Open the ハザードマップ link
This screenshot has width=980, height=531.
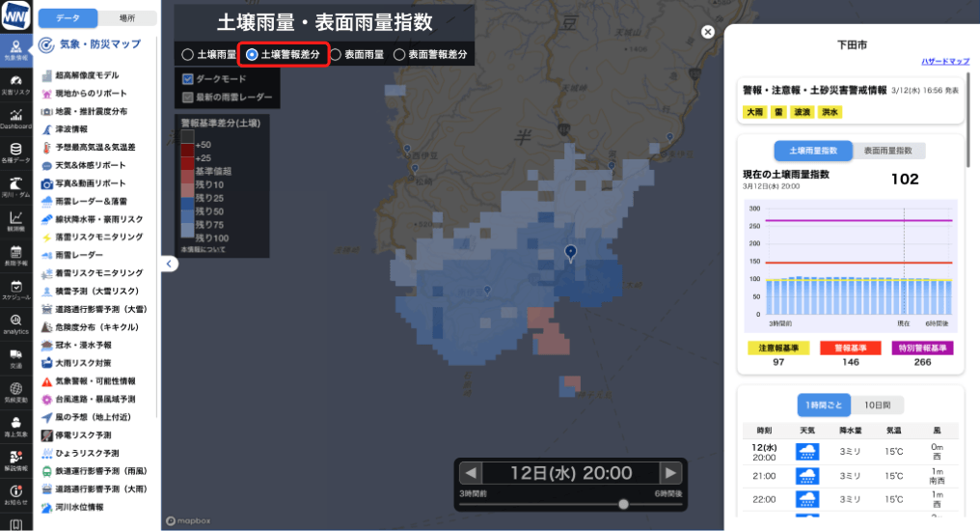pyautogui.click(x=944, y=61)
